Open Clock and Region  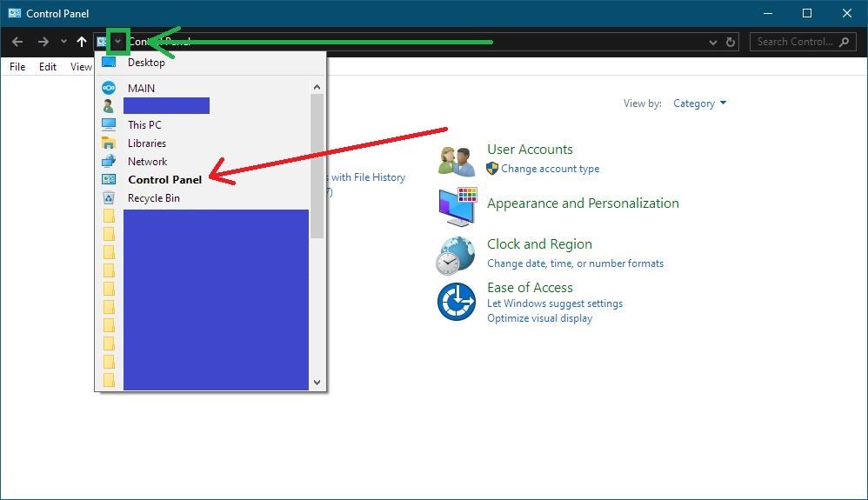540,244
